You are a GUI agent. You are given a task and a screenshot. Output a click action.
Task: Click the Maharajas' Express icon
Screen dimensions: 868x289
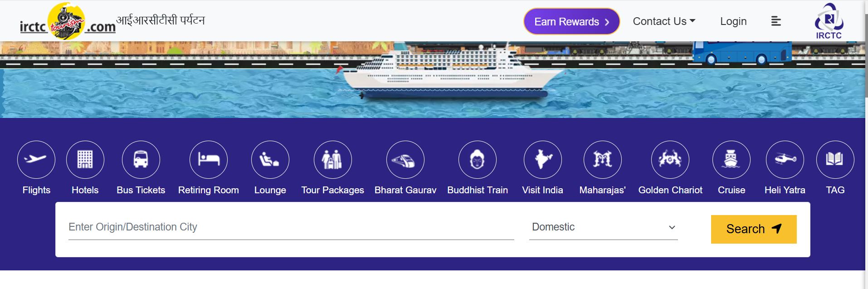[602, 160]
